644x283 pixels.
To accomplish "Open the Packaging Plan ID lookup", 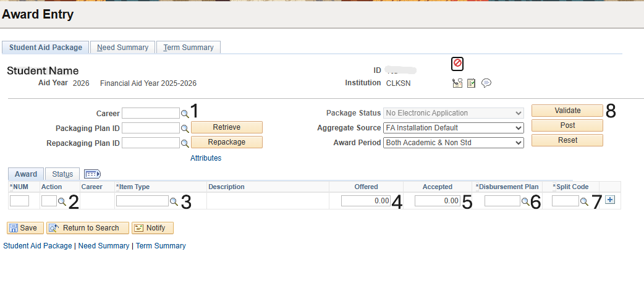I will click(184, 128).
